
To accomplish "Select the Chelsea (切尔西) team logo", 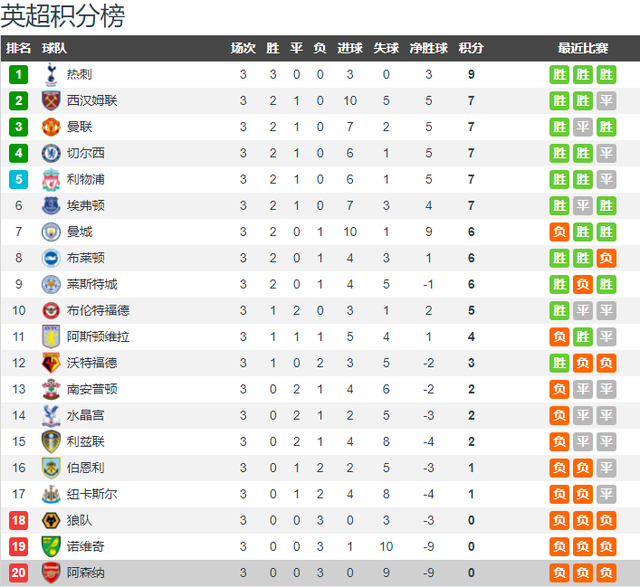I will pos(51,153).
